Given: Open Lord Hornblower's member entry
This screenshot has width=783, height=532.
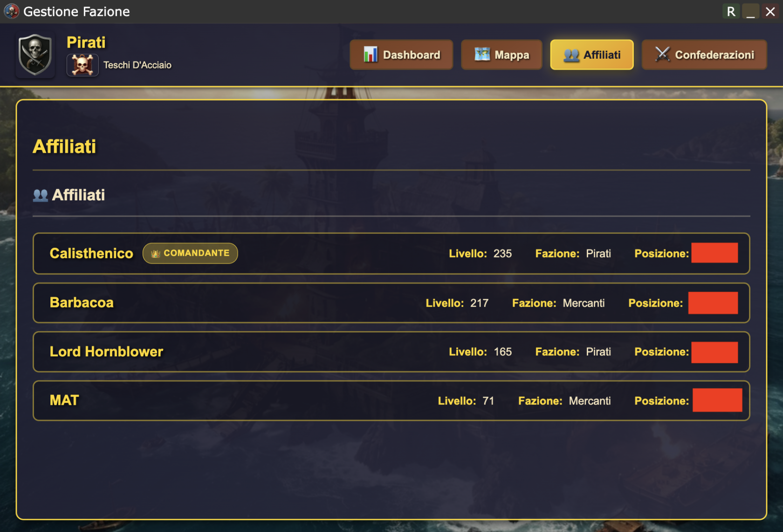Looking at the screenshot, I should [x=391, y=352].
